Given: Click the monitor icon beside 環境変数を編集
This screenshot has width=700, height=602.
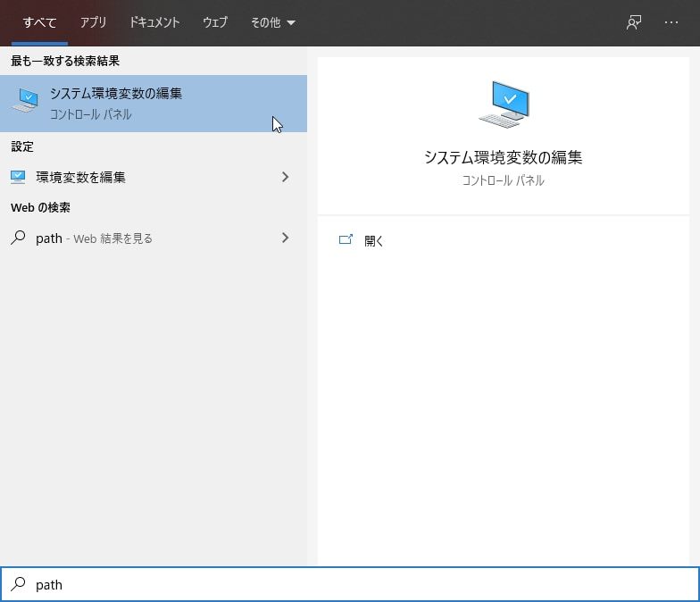Looking at the screenshot, I should [x=18, y=177].
